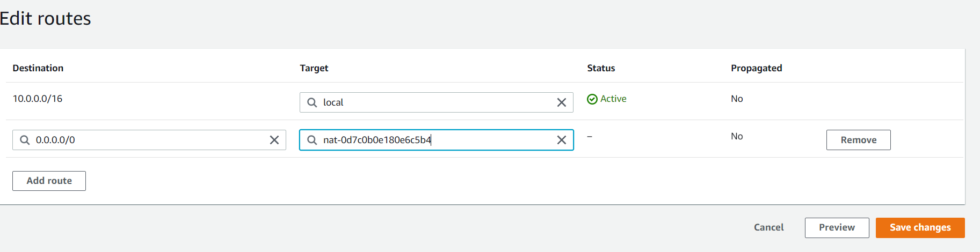This screenshot has width=980, height=252.
Task: Open the 0.0.0.0/0 destination combo box
Action: click(x=145, y=140)
